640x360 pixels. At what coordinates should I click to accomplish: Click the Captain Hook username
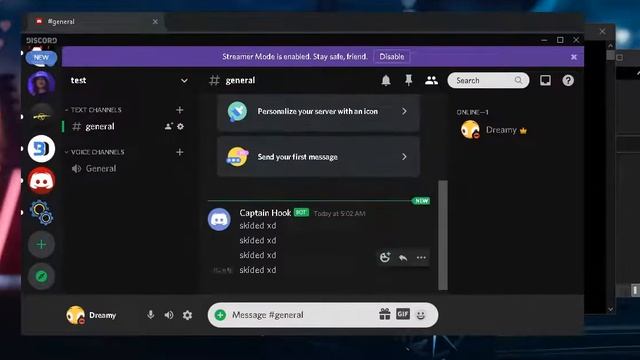[x=265, y=213]
